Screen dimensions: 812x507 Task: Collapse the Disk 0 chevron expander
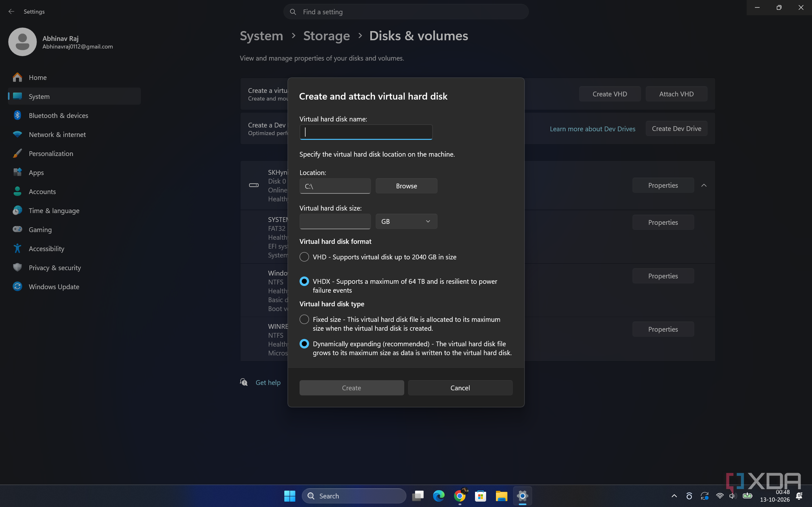click(704, 185)
